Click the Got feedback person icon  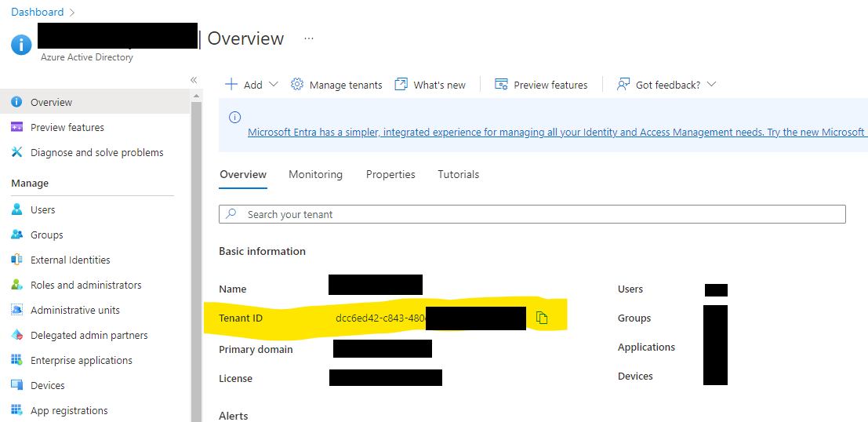623,84
